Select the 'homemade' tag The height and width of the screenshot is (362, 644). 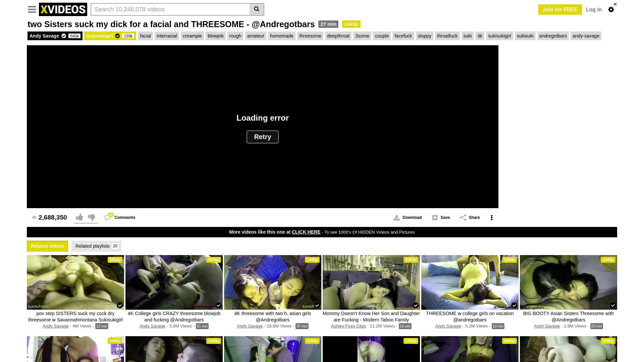(x=282, y=36)
